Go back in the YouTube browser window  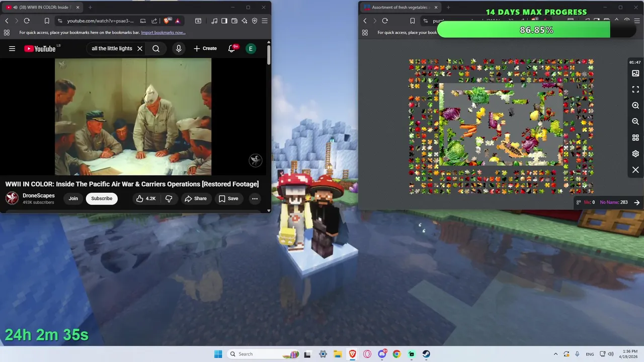7,21
